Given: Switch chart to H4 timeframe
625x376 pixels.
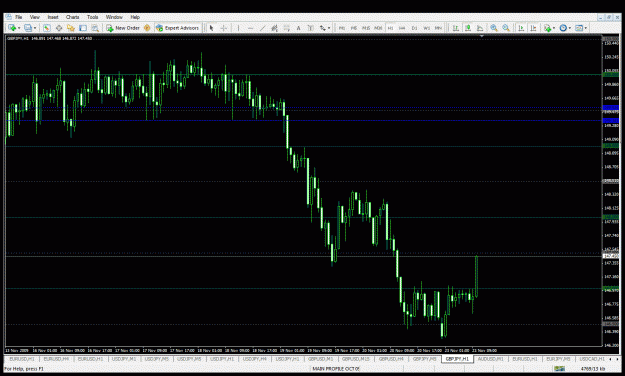Looking at the screenshot, I should coord(402,28).
